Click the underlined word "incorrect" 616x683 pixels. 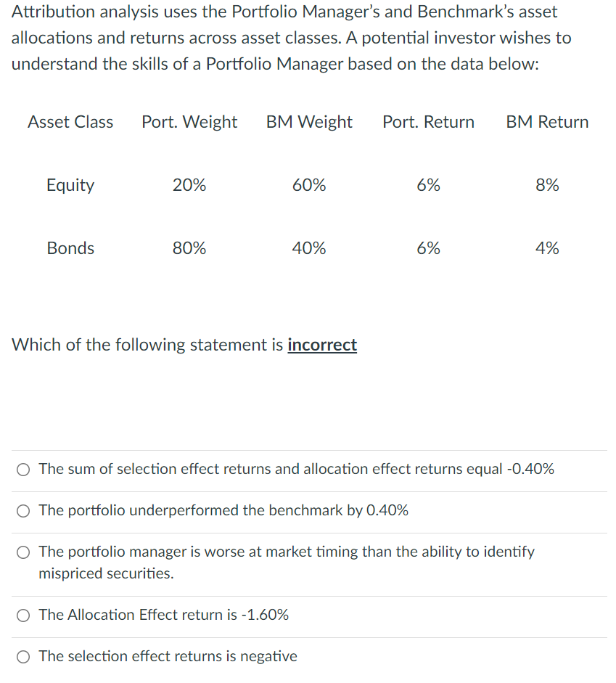(322, 345)
